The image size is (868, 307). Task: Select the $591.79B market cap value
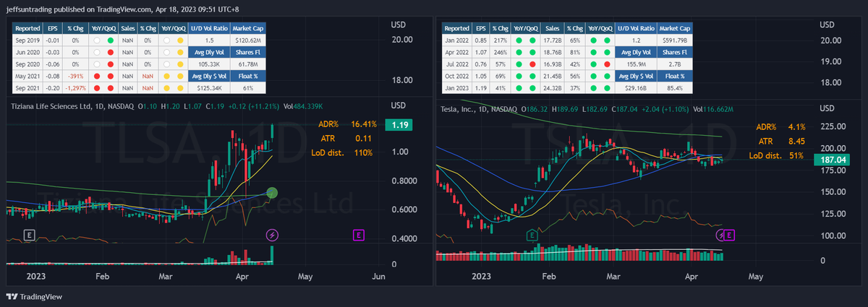676,40
